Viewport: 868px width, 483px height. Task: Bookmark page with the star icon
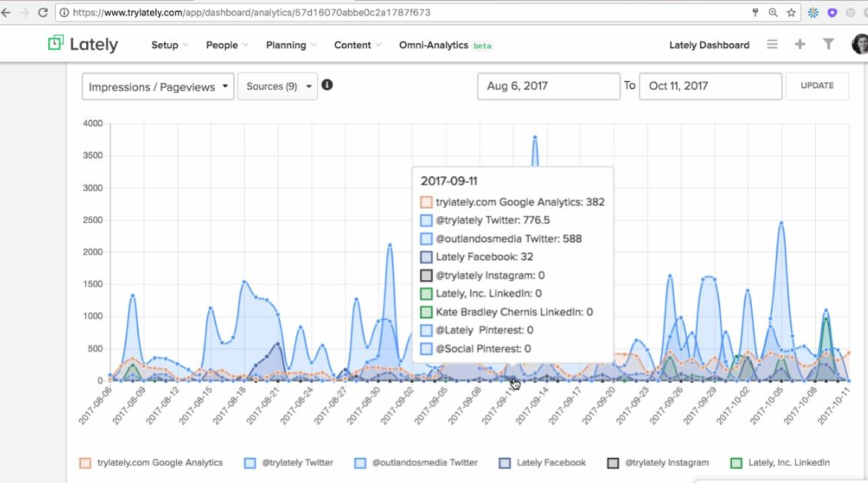click(x=791, y=13)
